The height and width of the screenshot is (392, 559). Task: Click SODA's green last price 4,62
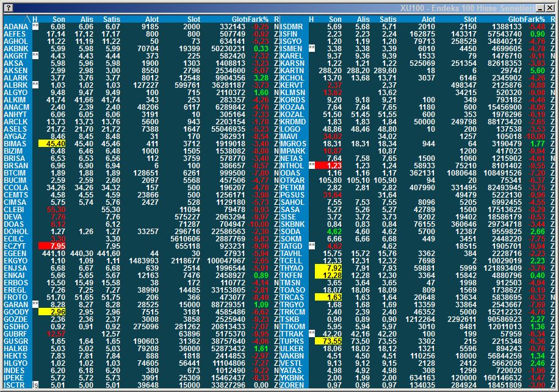click(x=334, y=232)
